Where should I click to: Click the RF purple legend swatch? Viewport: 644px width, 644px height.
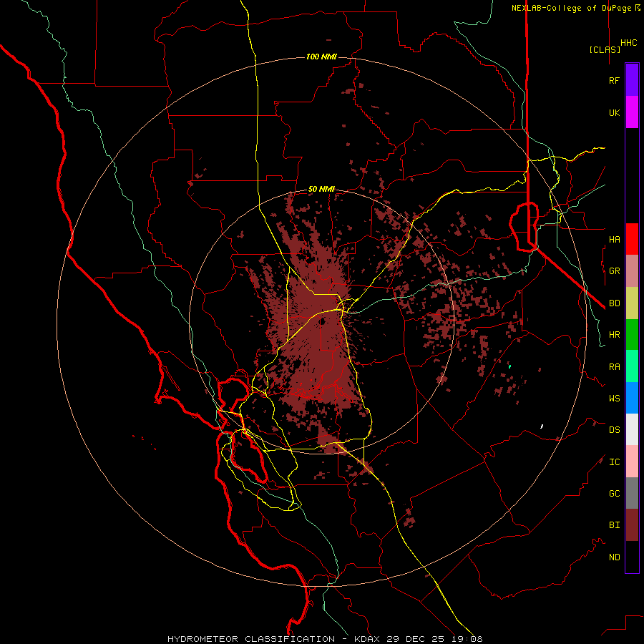coord(632,80)
